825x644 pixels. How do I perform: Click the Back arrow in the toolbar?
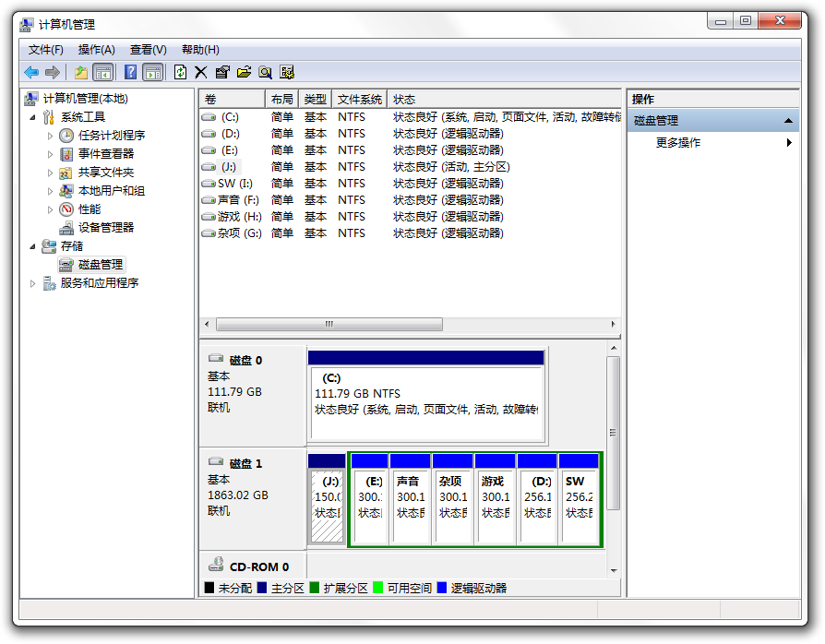click(x=31, y=72)
